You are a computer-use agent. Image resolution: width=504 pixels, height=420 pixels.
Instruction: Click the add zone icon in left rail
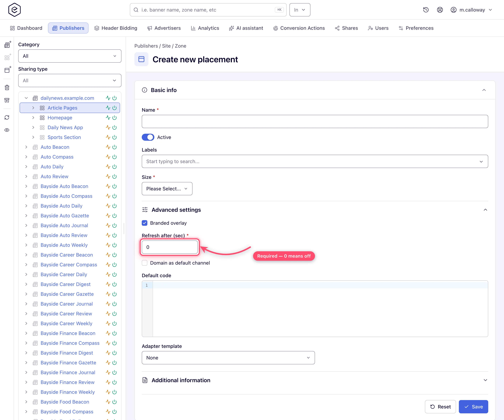[x=8, y=57]
